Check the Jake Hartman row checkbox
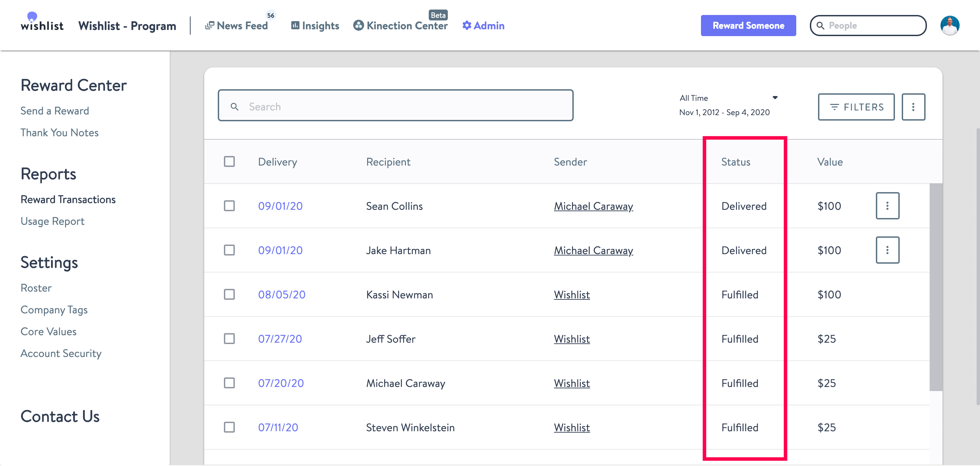The width and height of the screenshot is (980, 466). [x=229, y=250]
